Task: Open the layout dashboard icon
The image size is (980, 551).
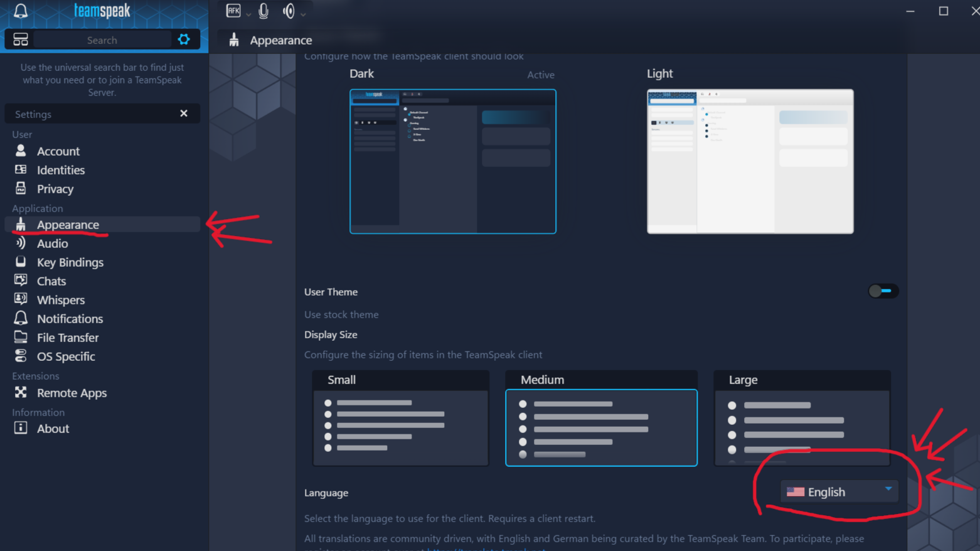Action: 21,40
